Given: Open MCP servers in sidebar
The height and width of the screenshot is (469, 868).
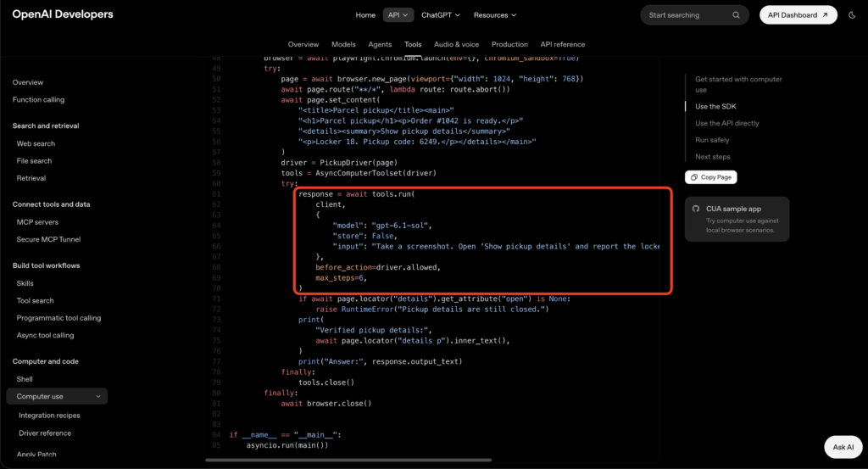Looking at the screenshot, I should tap(37, 222).
